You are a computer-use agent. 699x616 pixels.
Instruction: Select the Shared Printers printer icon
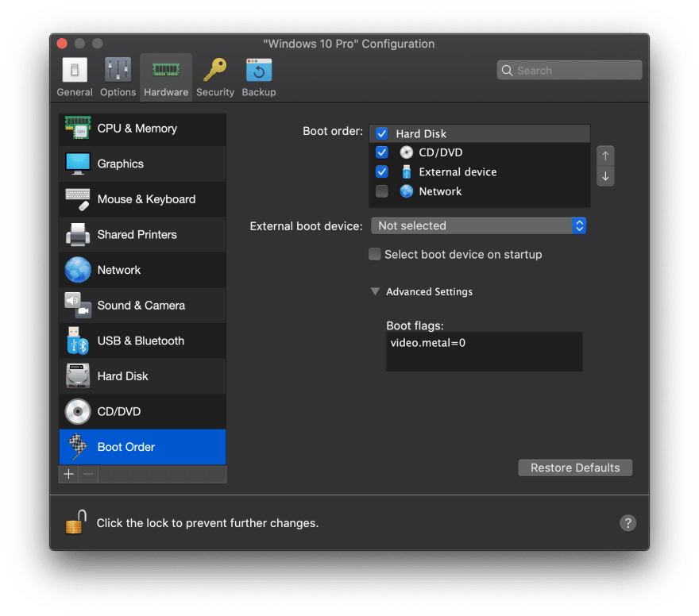(78, 234)
